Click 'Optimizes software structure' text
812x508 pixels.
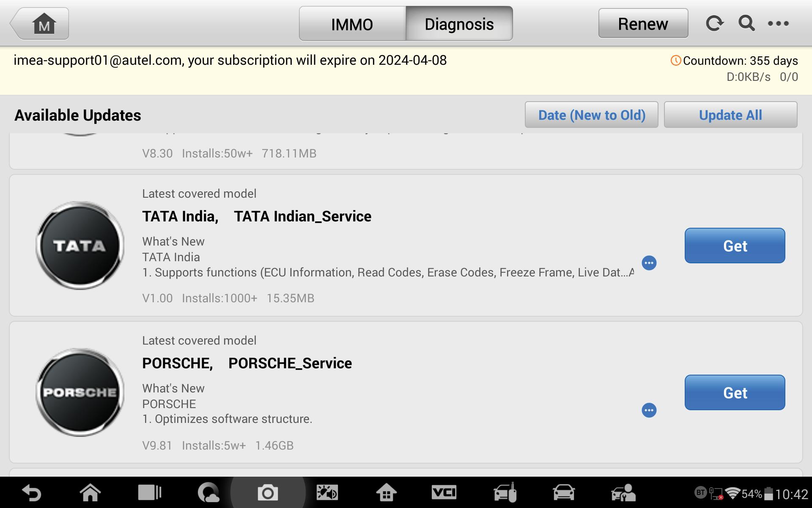[227, 419]
